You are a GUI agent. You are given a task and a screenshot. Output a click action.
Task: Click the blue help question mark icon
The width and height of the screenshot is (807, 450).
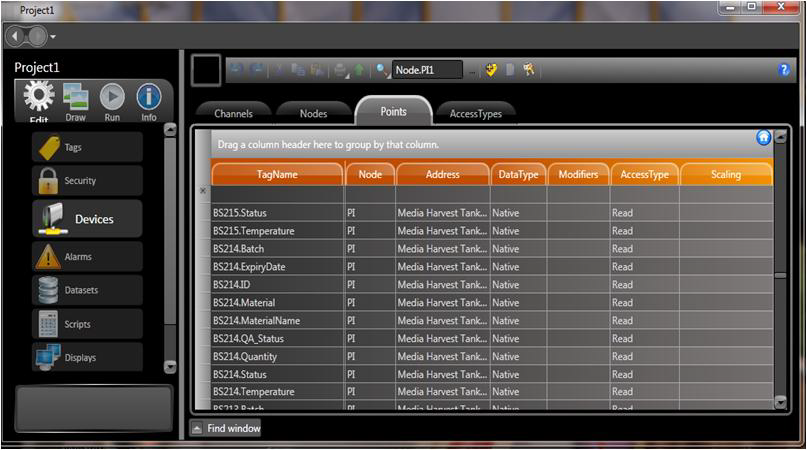[784, 70]
